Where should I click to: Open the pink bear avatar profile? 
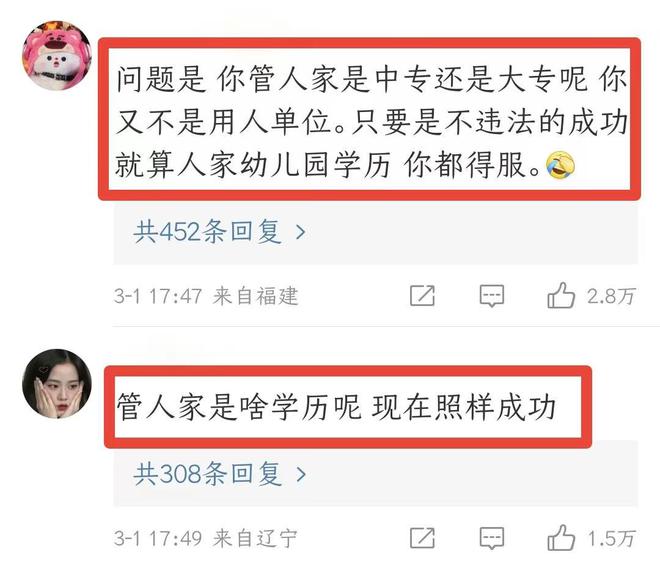tap(57, 55)
